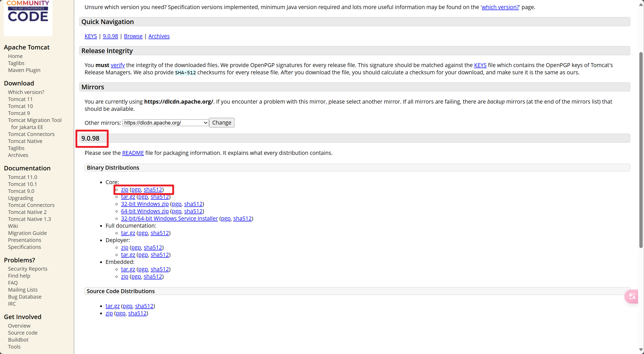Open Security Reports in sidebar
This screenshot has height=354, width=644.
(27, 269)
